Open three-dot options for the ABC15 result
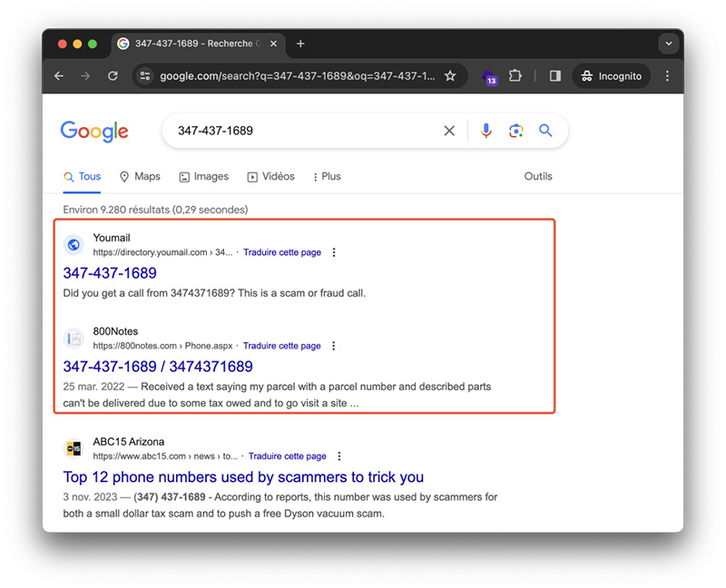The width and height of the screenshot is (726, 588). point(338,456)
